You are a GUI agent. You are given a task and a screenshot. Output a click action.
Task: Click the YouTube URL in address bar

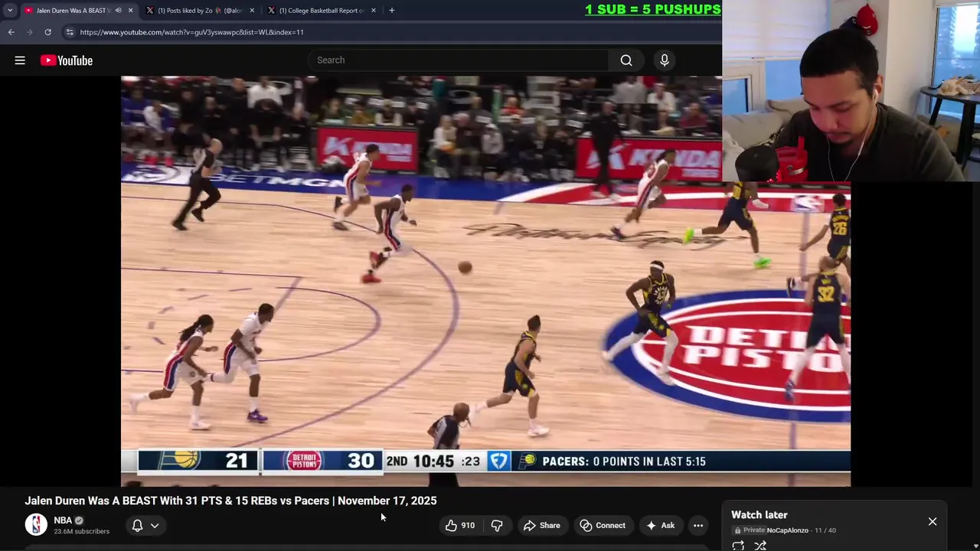click(191, 32)
